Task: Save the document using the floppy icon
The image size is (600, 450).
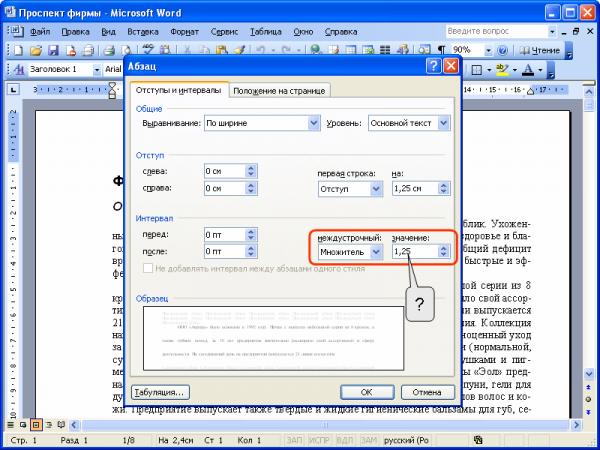Action: (x=53, y=50)
